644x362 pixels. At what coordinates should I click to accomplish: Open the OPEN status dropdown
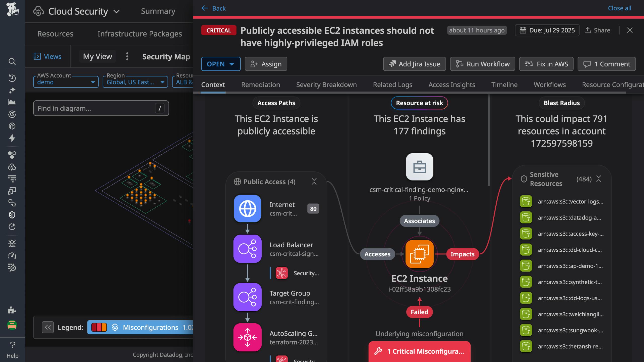coord(221,64)
